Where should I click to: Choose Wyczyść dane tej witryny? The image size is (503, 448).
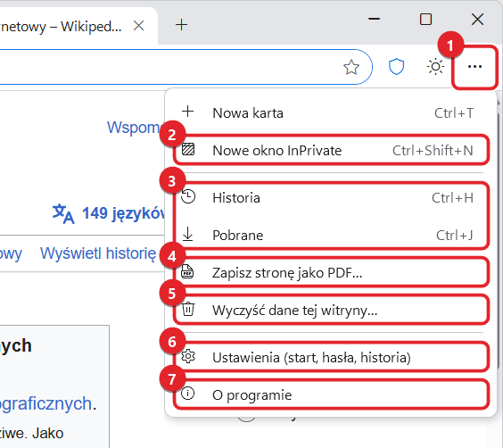tap(331, 310)
